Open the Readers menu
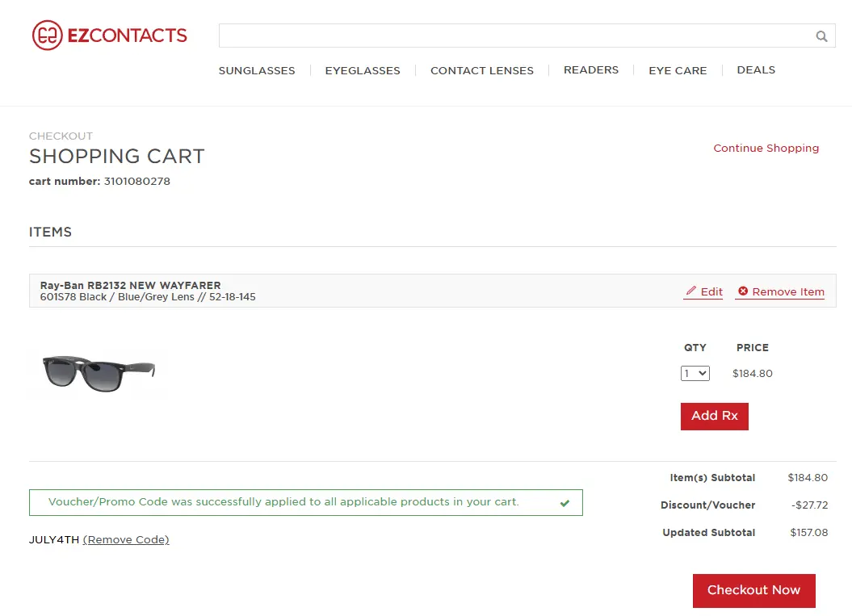 pyautogui.click(x=591, y=70)
